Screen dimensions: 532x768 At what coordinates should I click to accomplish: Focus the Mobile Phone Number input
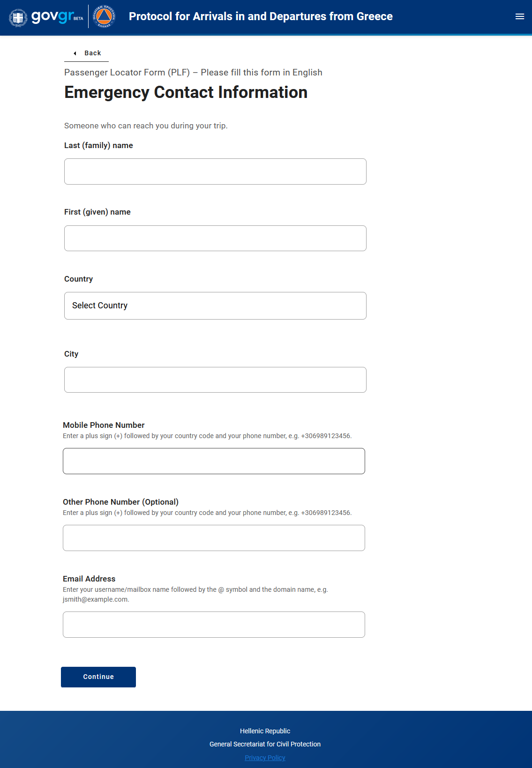pos(214,461)
